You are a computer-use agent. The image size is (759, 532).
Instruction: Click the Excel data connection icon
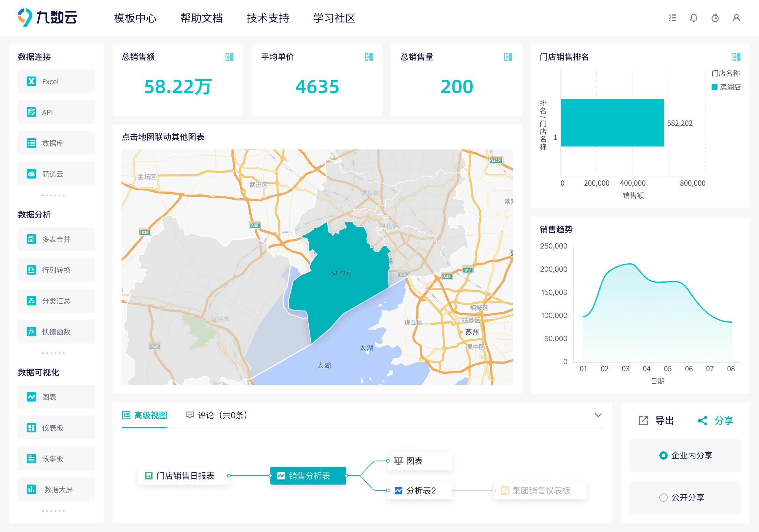click(31, 81)
